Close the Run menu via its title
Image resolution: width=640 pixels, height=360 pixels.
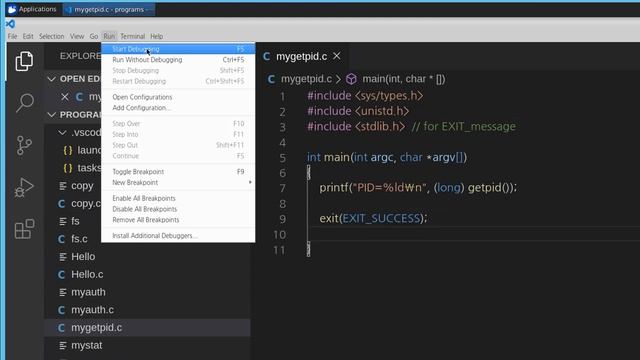coord(109,36)
